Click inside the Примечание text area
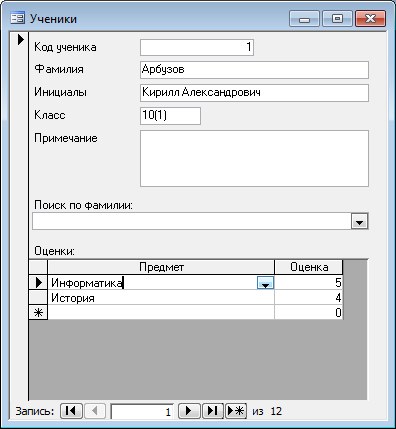Screen dimensions: 396x429 (254, 158)
